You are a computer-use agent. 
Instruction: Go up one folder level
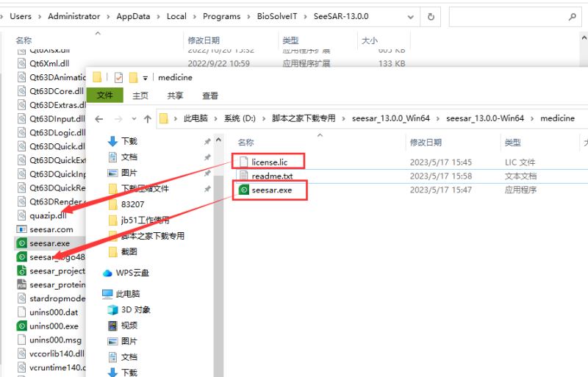pyautogui.click(x=148, y=119)
